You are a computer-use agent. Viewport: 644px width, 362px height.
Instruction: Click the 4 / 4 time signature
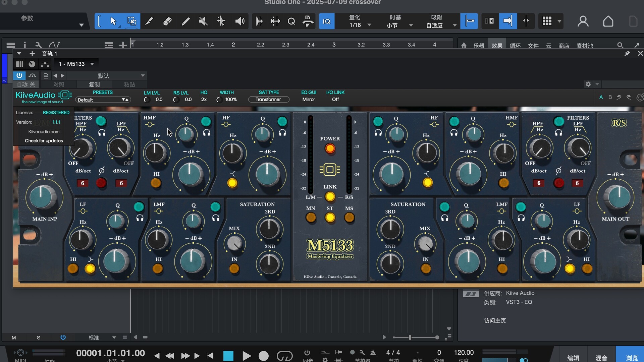393,353
